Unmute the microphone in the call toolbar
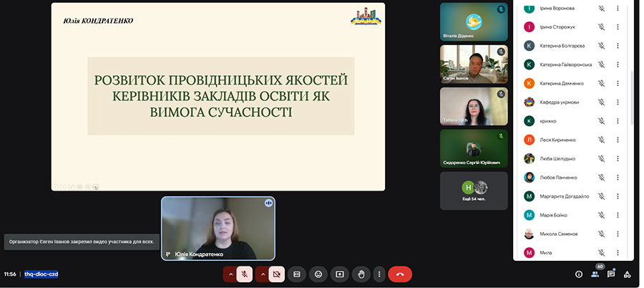This screenshot has width=644, height=288. point(245,274)
